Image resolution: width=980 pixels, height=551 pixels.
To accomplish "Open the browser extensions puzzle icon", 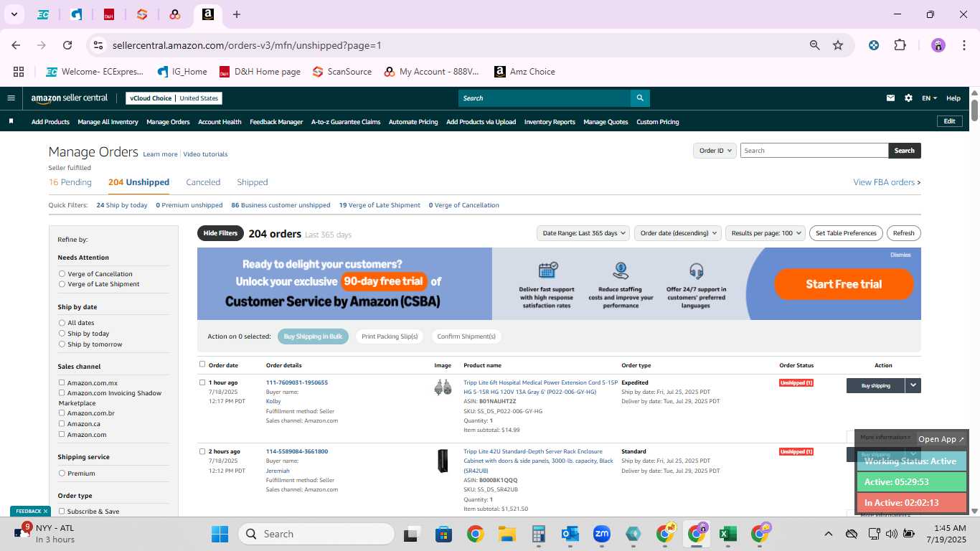I will click(x=900, y=45).
